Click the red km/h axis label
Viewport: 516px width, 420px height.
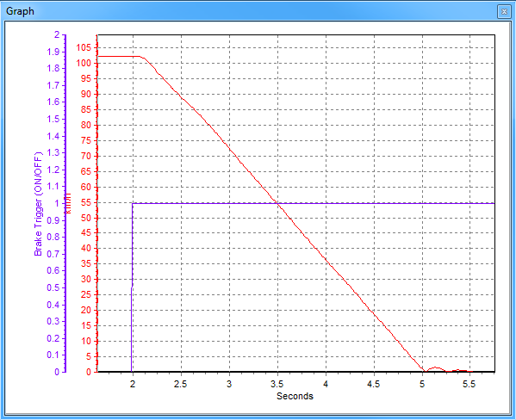click(x=68, y=204)
